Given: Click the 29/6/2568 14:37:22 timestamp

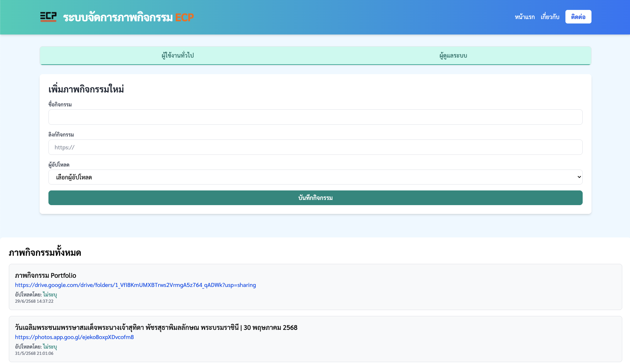Looking at the screenshot, I should (34, 301).
